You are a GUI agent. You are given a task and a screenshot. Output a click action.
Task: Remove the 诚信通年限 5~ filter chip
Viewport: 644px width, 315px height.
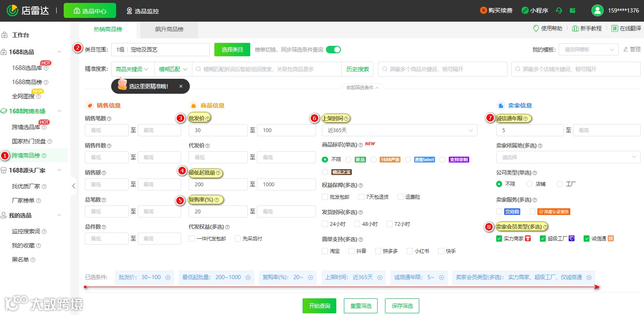[x=441, y=277]
